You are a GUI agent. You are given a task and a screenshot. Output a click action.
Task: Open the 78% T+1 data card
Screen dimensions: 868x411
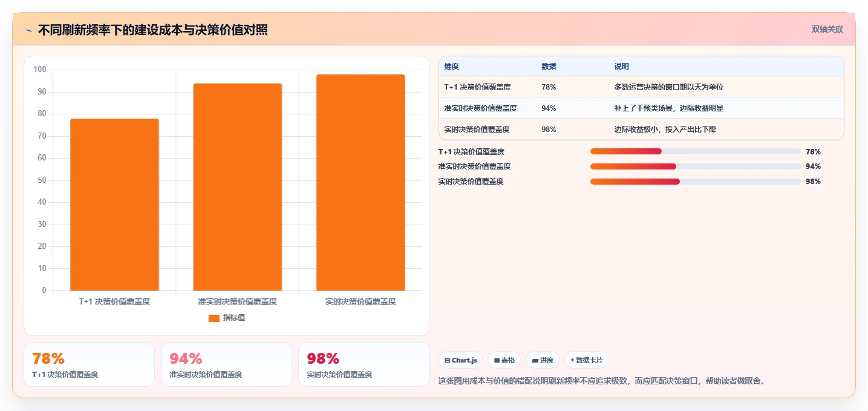89,364
